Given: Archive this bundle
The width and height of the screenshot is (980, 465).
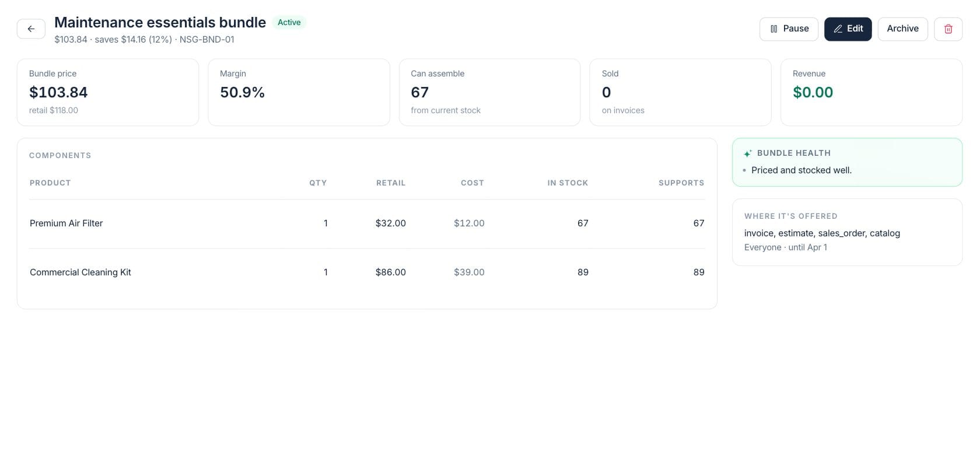Looking at the screenshot, I should click(902, 29).
